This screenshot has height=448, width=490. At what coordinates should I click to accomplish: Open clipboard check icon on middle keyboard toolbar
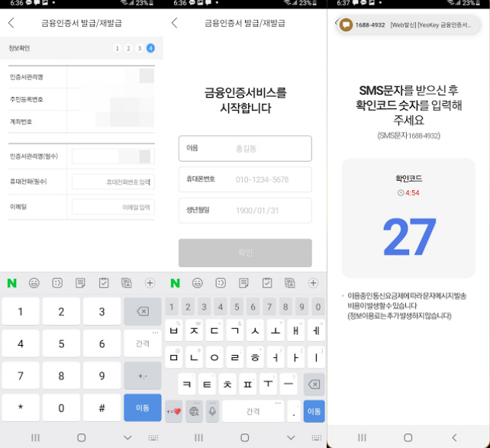(267, 283)
